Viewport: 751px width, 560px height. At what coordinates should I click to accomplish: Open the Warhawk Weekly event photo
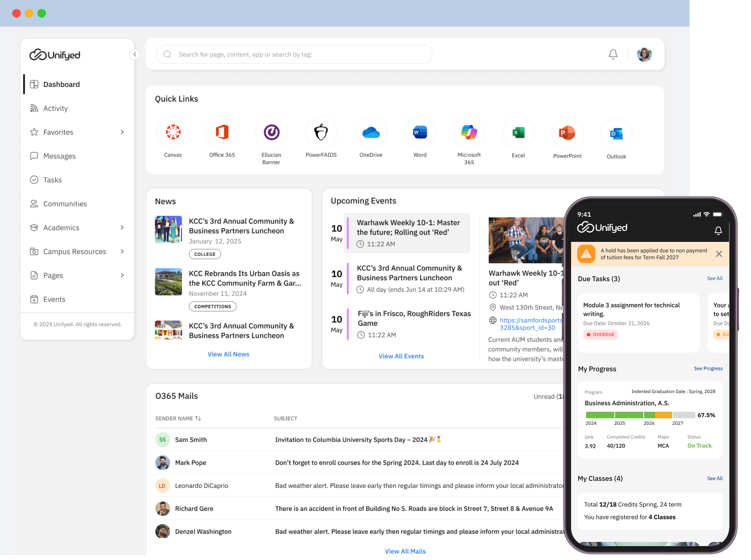[527, 241]
